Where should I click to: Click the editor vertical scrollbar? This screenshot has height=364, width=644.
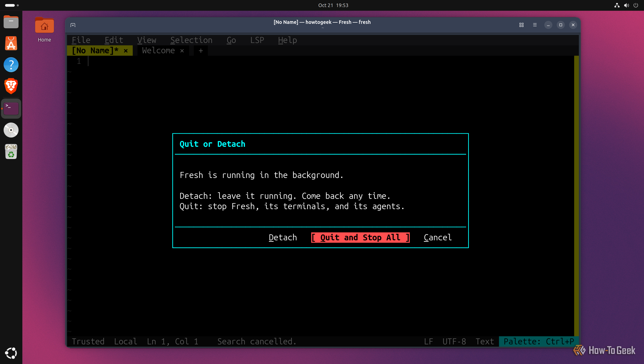tap(576, 196)
